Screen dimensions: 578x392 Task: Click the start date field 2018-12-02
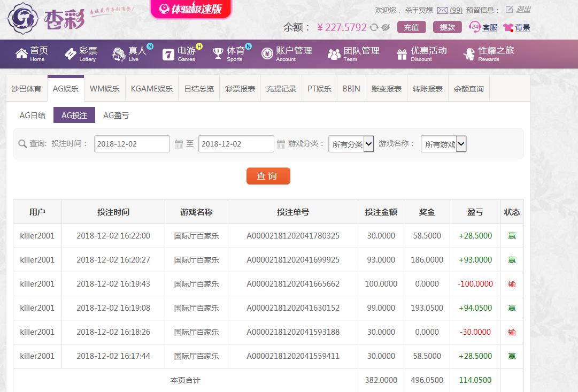coord(132,144)
